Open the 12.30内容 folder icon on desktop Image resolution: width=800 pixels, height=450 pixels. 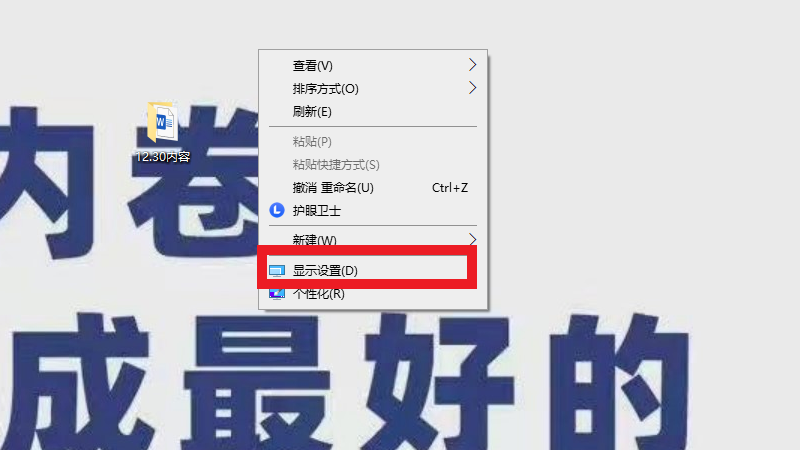[163, 122]
